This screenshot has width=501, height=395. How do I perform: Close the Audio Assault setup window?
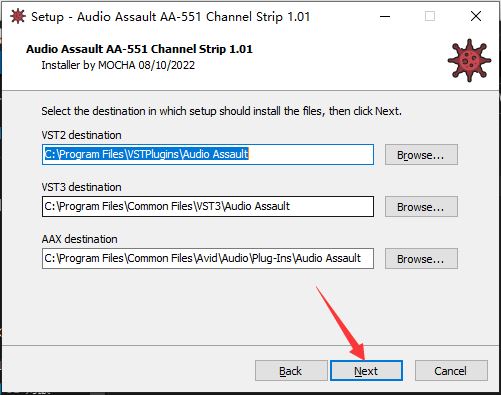pyautogui.click(x=476, y=16)
